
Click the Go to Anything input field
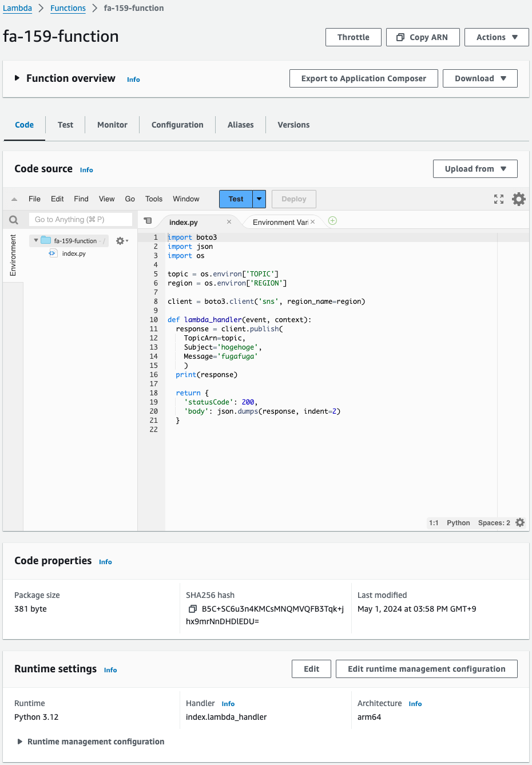(x=80, y=219)
